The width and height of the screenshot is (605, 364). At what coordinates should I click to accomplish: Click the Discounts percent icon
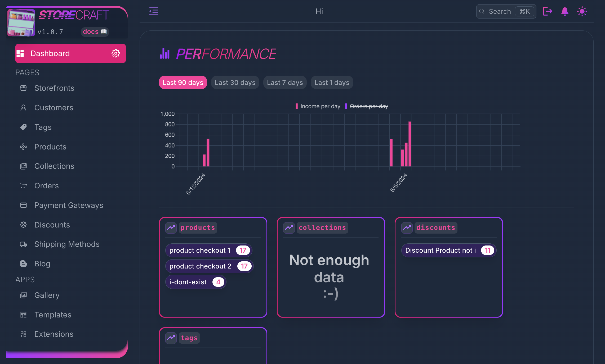click(23, 225)
